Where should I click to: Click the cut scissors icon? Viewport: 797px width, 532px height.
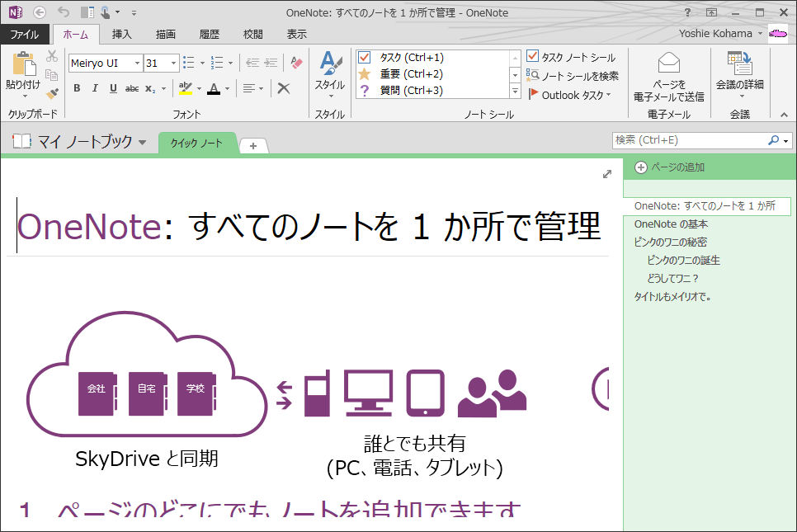(x=52, y=56)
